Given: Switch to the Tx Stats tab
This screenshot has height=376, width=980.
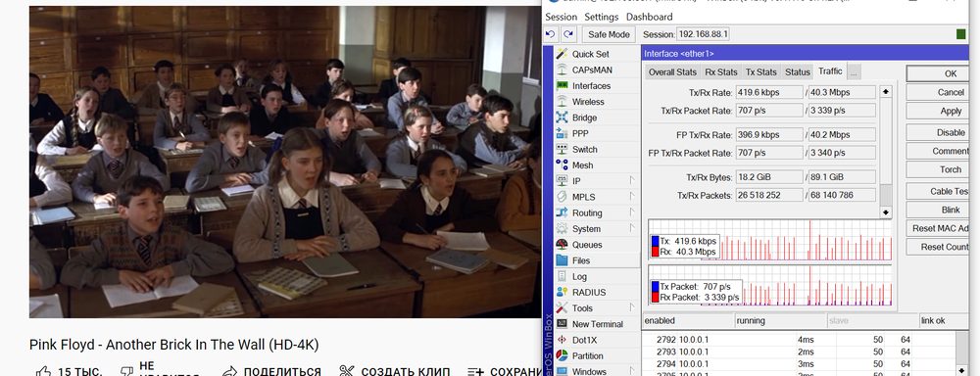Looking at the screenshot, I should pos(761,71).
